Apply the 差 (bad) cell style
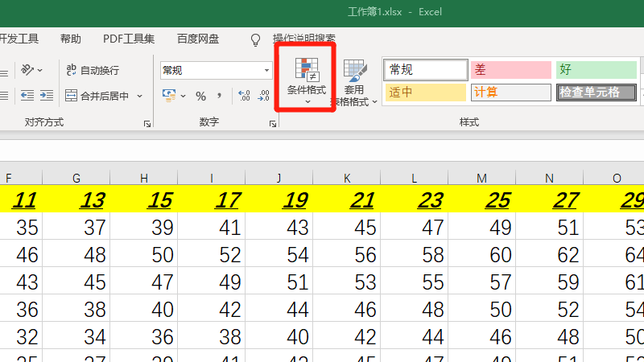644x362 pixels. [509, 70]
